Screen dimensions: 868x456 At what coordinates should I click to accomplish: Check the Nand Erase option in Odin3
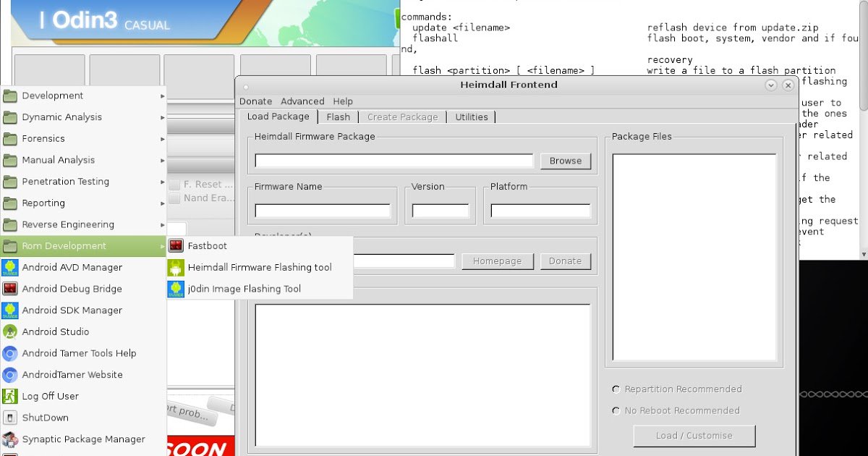coord(174,198)
